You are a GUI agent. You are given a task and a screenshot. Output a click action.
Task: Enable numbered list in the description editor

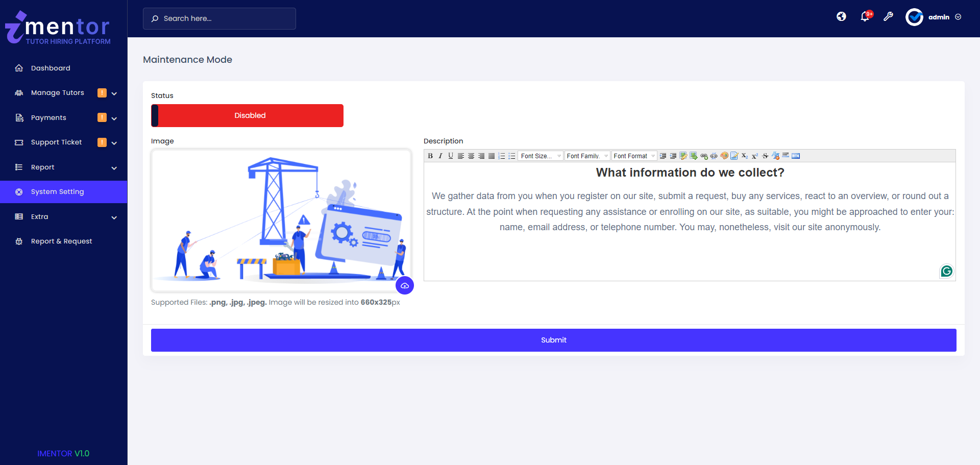point(501,156)
